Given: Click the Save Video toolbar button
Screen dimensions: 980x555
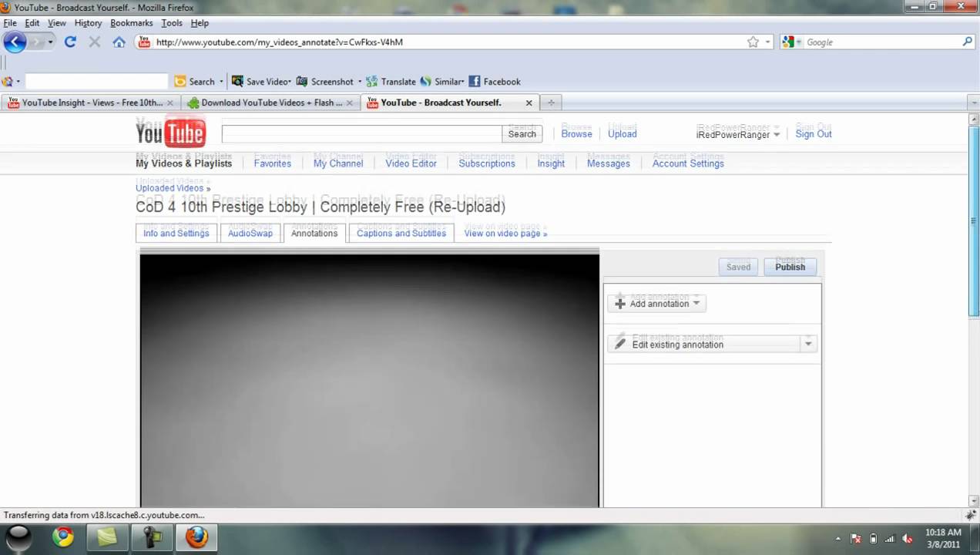Looking at the screenshot, I should click(x=261, y=81).
